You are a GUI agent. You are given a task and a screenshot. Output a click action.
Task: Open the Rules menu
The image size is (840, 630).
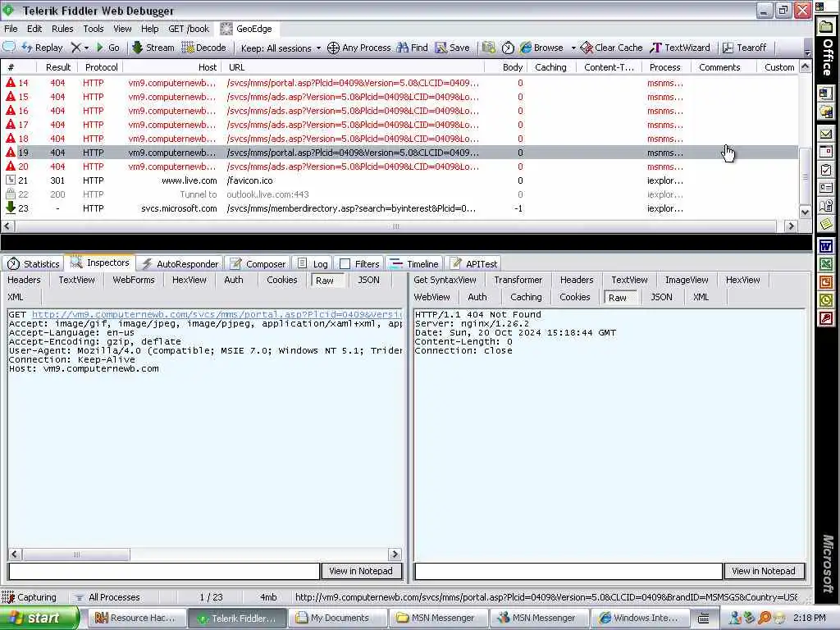[x=62, y=29]
